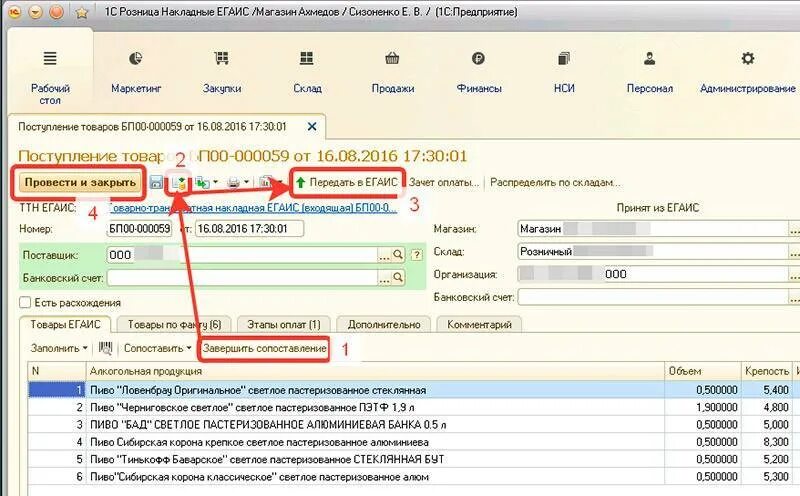Click the post document icon next to save

click(x=179, y=182)
